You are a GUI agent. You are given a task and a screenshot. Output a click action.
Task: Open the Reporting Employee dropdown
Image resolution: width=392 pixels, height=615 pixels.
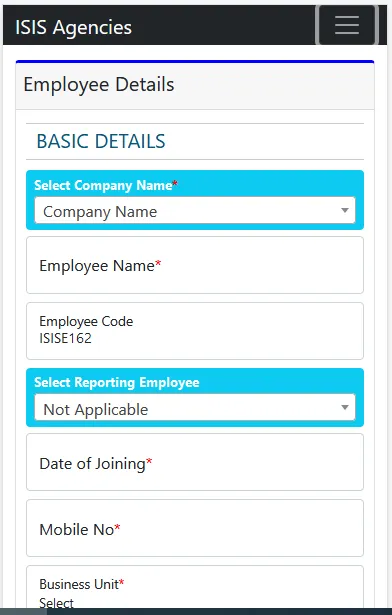(x=195, y=408)
